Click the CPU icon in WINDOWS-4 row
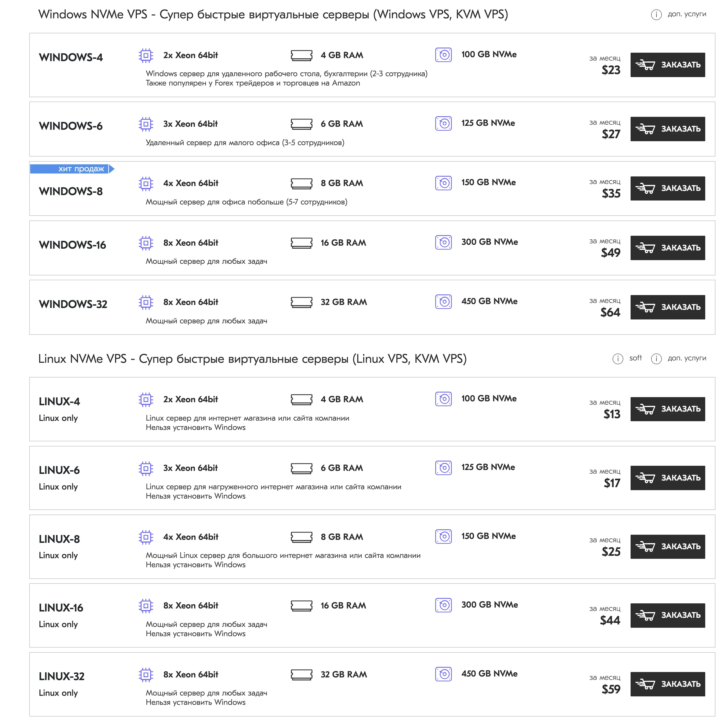This screenshot has width=726, height=728. point(146,56)
